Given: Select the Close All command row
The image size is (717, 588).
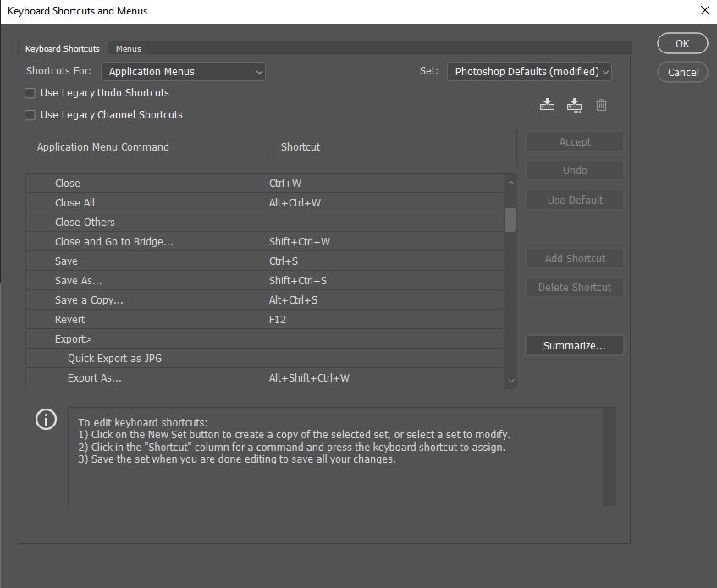Looking at the screenshot, I should point(264,203).
